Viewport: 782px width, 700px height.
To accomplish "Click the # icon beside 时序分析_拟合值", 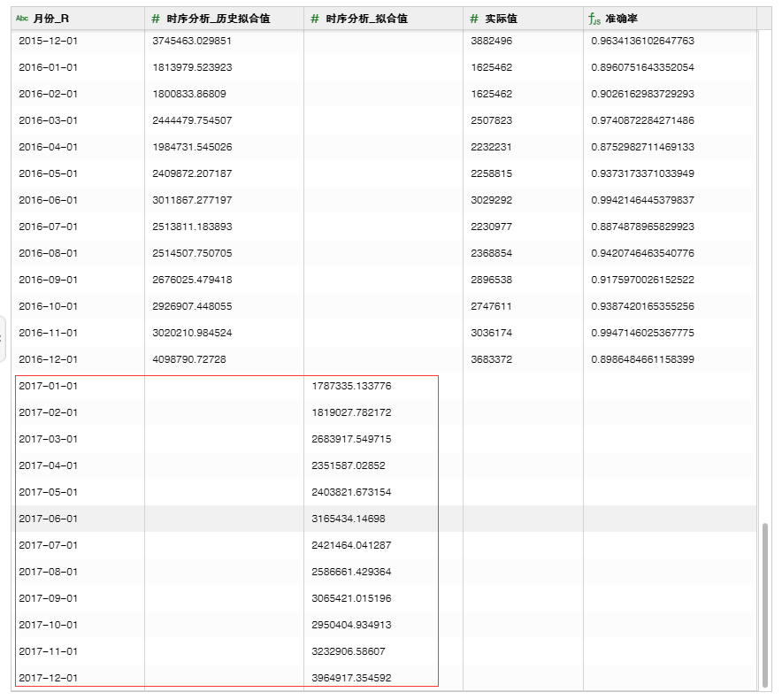I will pos(314,19).
